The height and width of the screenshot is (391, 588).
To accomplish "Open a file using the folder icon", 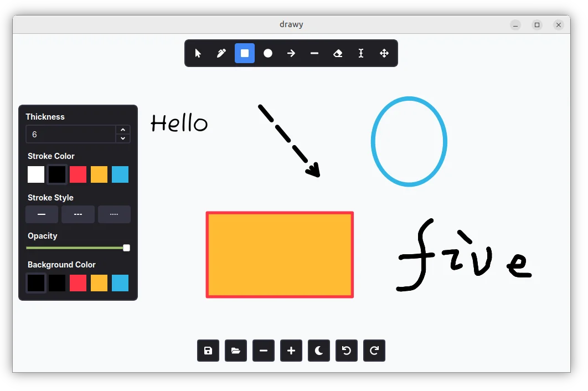I will pos(236,351).
